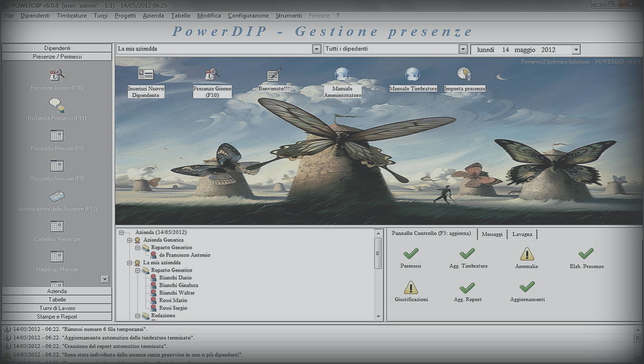The image size is (644, 364).
Task: Open the Benvenuto!!! note shortcut
Action: tap(274, 80)
